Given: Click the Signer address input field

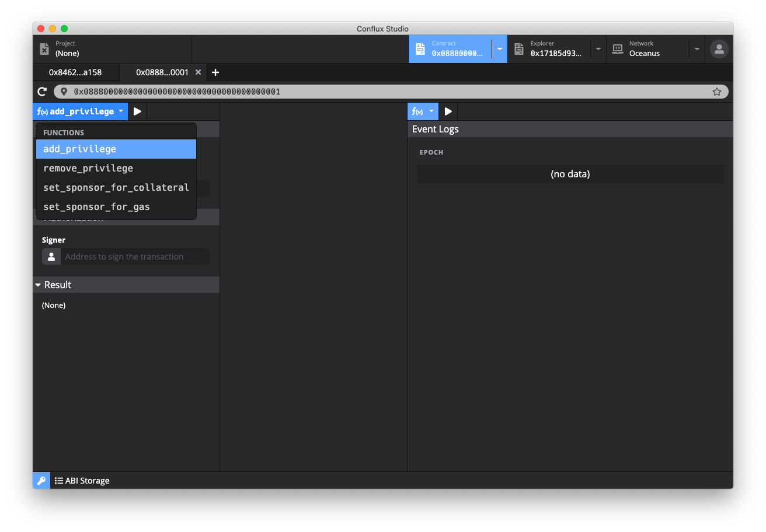Looking at the screenshot, I should [135, 257].
